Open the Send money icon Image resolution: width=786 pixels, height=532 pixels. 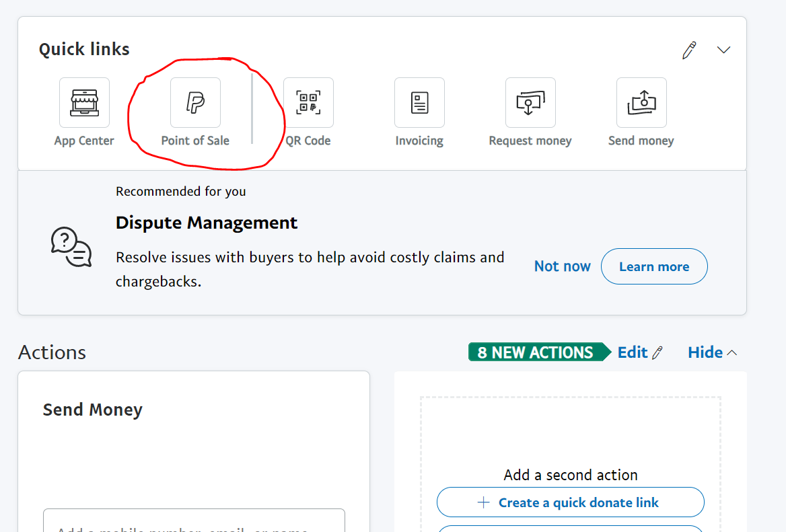pyautogui.click(x=641, y=103)
